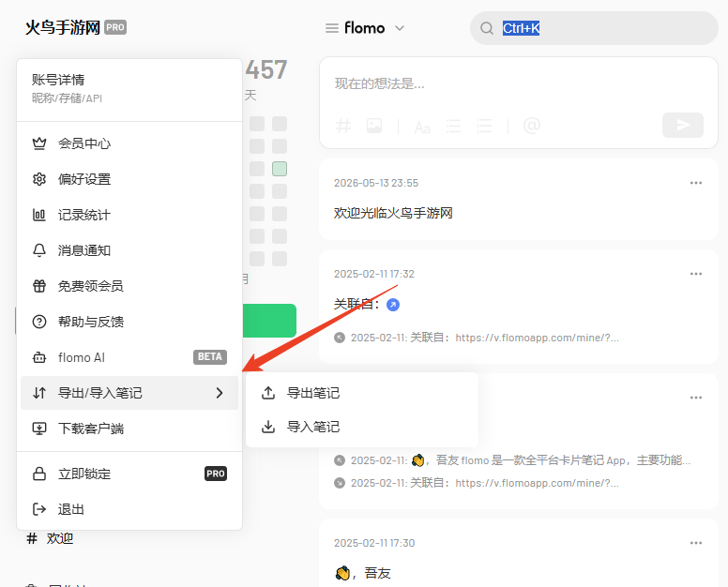Click the send note button
The width and height of the screenshot is (728, 587).
click(683, 126)
